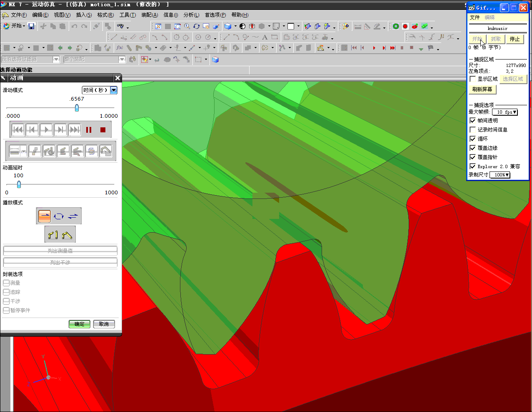Select back-and-forth retrace playback icon
This screenshot has width=532, height=412.
[73, 216]
